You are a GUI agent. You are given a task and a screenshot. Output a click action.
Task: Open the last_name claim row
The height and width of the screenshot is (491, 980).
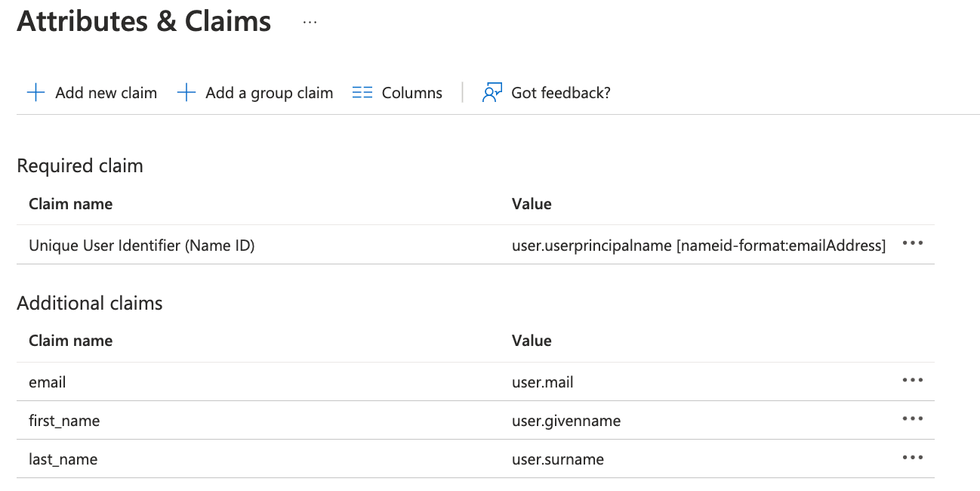pyautogui.click(x=63, y=459)
